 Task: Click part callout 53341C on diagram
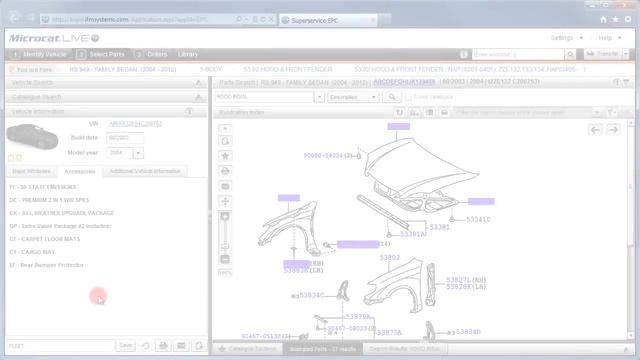point(478,220)
